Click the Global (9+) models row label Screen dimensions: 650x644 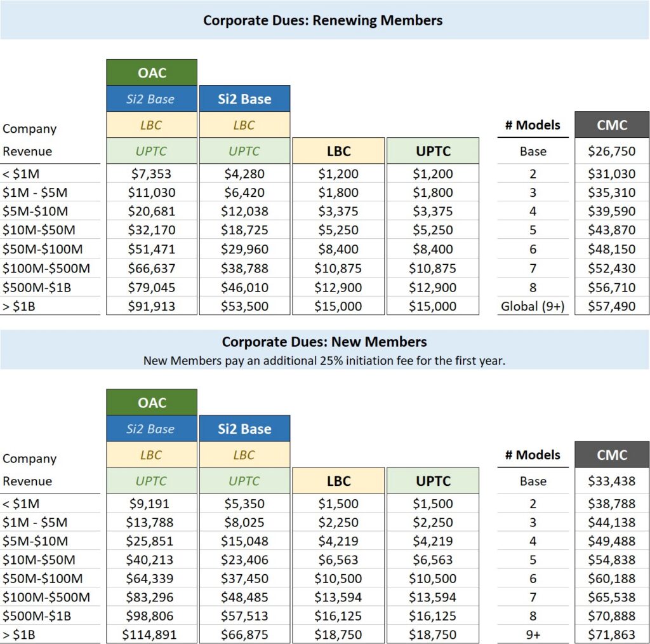533,306
